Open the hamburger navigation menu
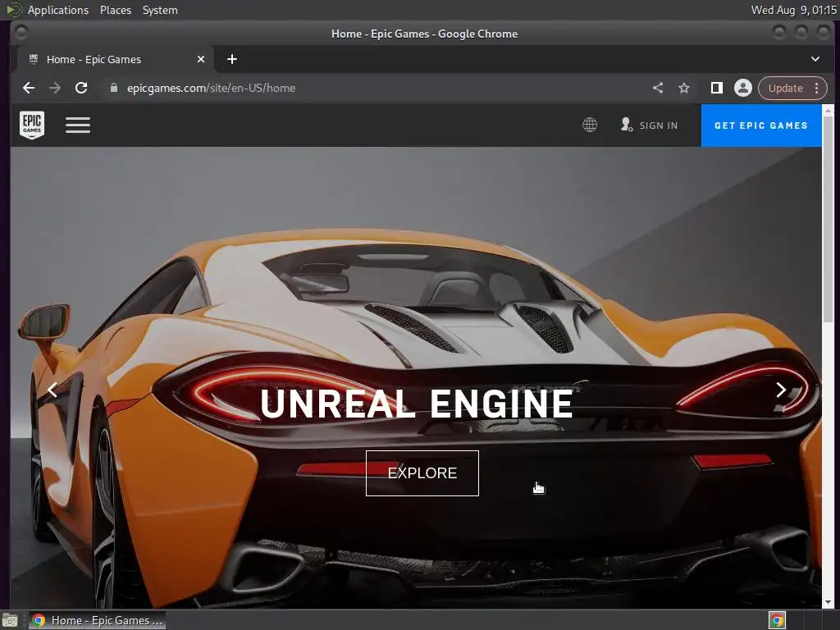 tap(78, 125)
